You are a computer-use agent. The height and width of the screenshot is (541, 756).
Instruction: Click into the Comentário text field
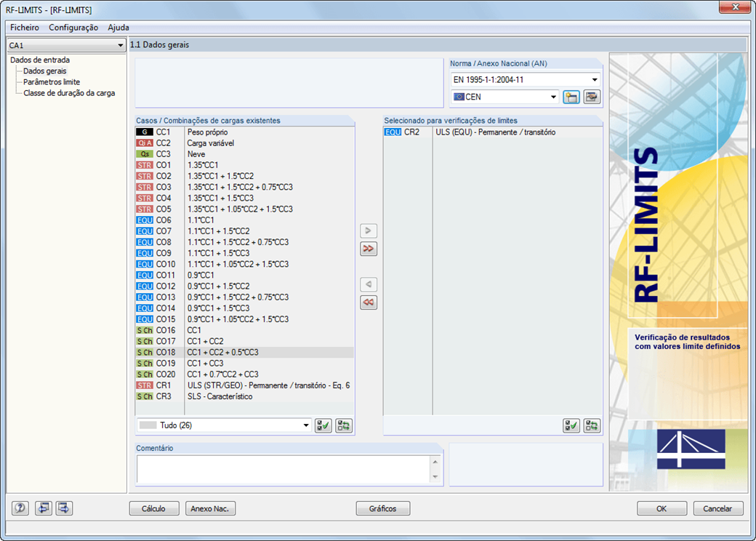[283, 469]
